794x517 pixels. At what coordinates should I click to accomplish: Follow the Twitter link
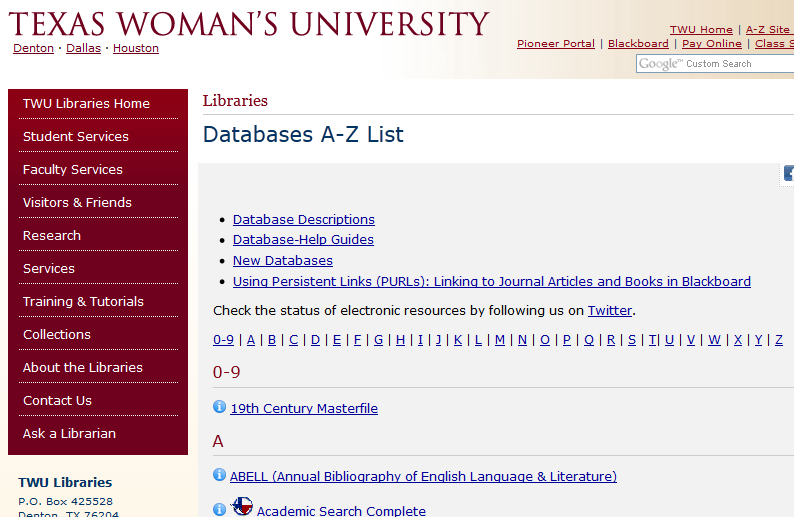pyautogui.click(x=610, y=310)
